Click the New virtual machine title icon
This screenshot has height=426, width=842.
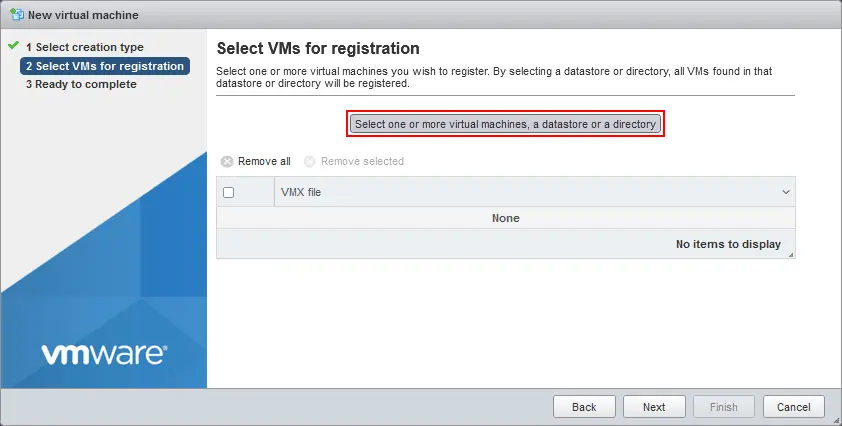coord(17,15)
